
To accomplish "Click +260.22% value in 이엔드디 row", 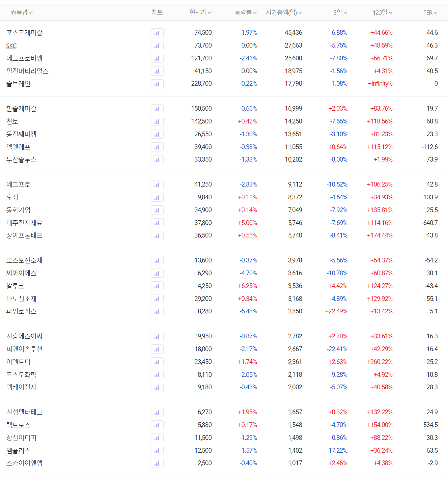I will tap(380, 362).
